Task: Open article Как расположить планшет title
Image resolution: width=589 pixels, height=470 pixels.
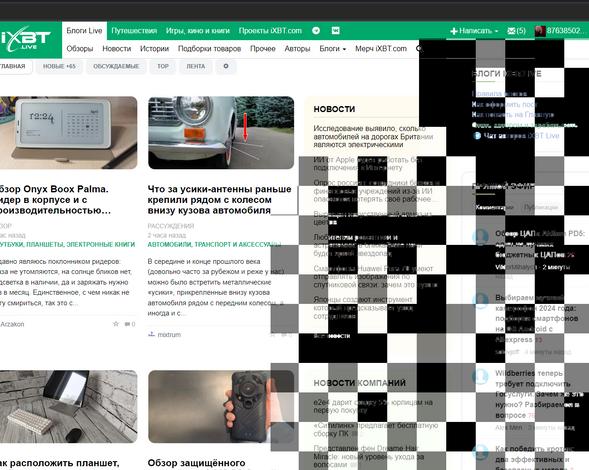Action: 59,463
